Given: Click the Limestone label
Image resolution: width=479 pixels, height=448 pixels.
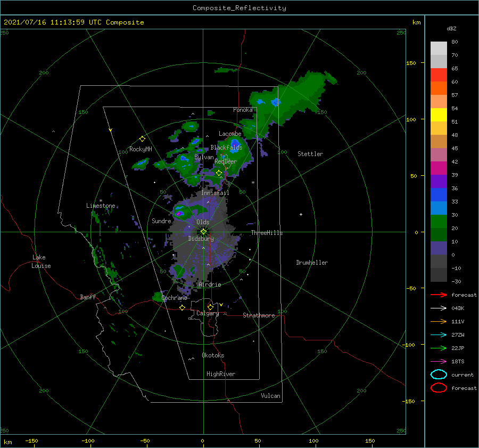Looking at the screenshot, I should click(101, 206).
